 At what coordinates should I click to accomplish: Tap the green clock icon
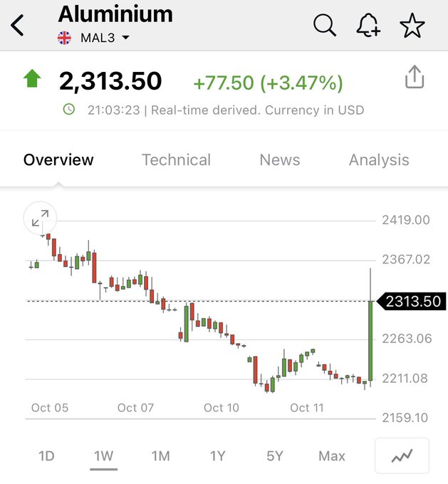pyautogui.click(x=69, y=110)
